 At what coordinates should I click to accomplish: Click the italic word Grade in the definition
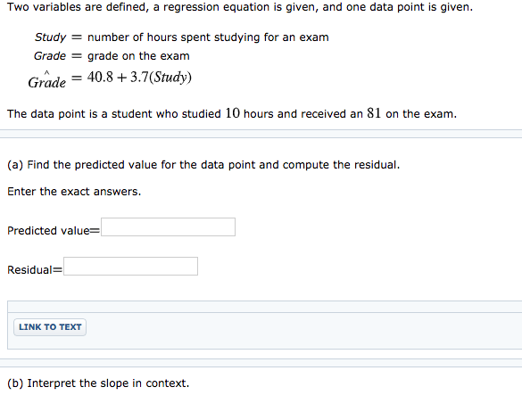(x=50, y=56)
